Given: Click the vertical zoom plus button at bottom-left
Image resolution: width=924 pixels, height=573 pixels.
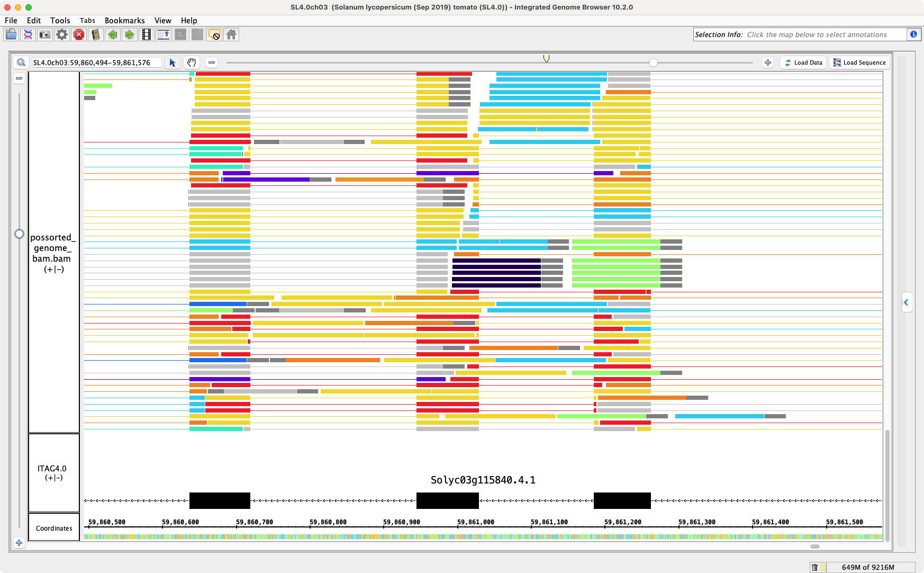Looking at the screenshot, I should coord(19,543).
